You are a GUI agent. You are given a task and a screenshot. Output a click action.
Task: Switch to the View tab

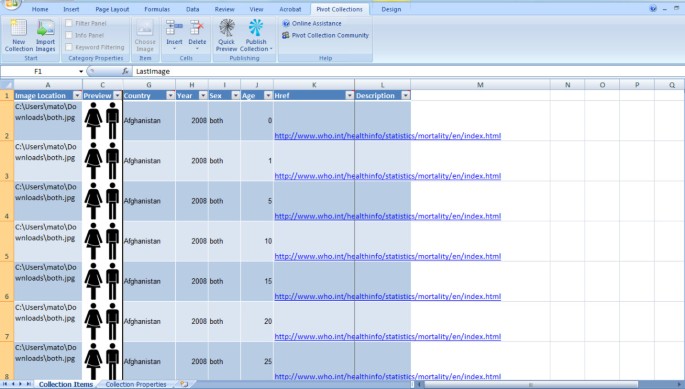coord(256,9)
